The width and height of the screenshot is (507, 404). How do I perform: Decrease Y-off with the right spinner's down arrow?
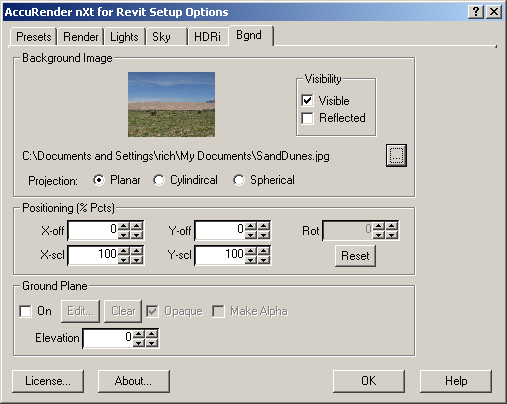pos(264,235)
